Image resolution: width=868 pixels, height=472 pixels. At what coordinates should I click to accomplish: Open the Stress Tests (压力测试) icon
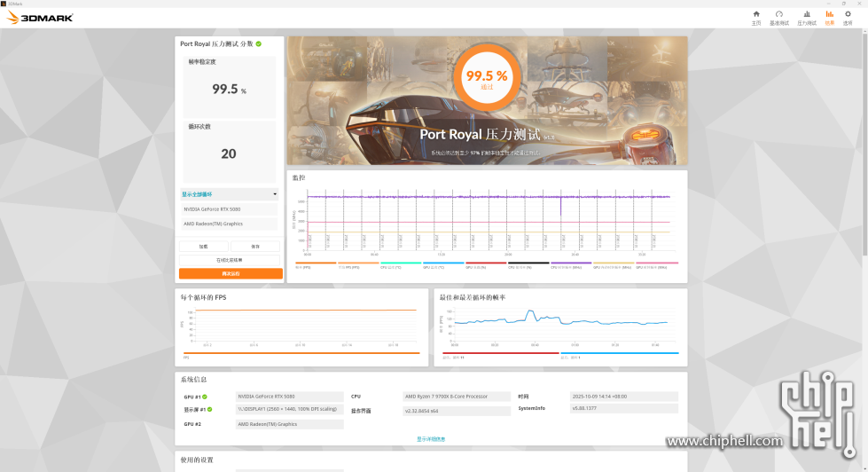pyautogui.click(x=806, y=15)
